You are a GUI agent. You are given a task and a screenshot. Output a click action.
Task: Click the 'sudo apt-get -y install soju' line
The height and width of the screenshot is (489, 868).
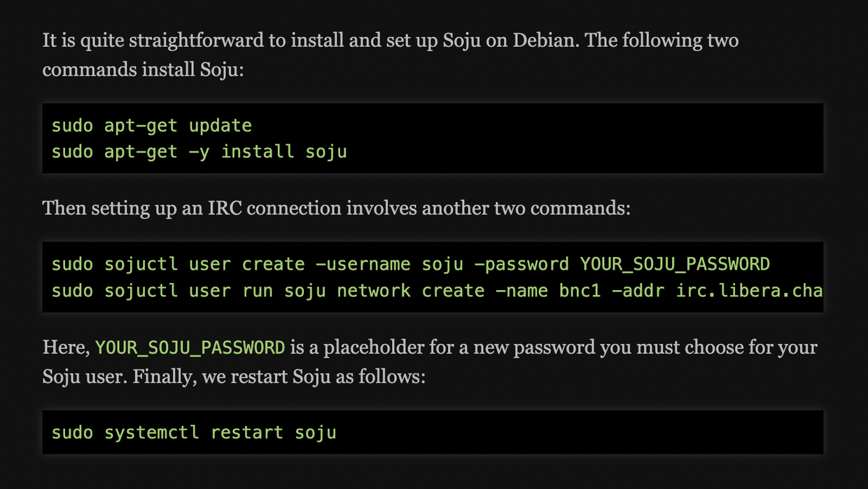point(199,151)
